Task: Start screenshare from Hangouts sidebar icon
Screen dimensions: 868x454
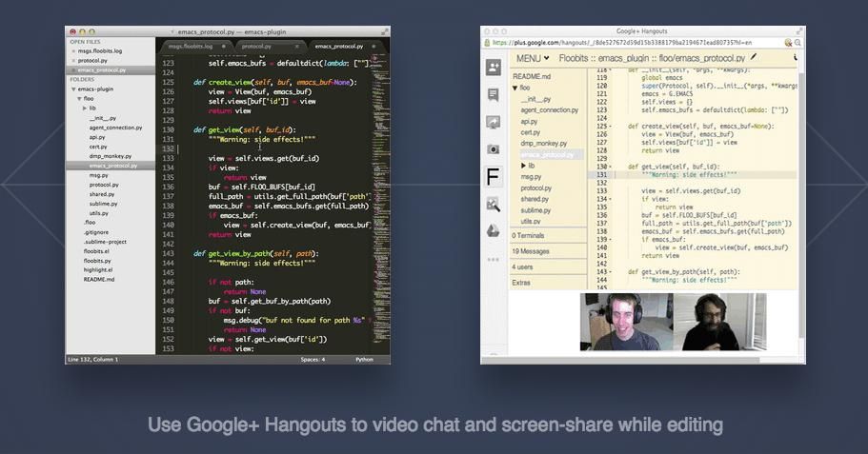Action: coord(493,122)
